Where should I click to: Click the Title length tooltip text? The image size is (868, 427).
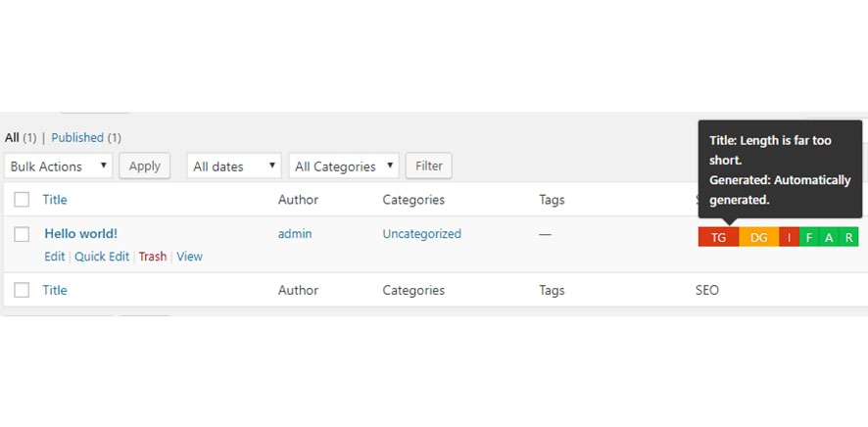click(770, 150)
